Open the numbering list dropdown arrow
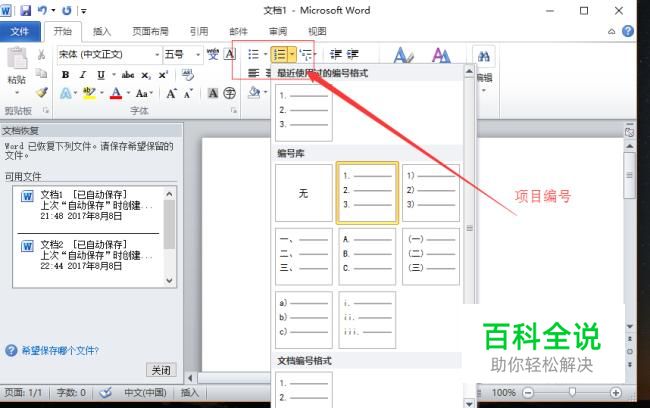Image resolution: width=650 pixels, height=408 pixels. click(x=292, y=54)
